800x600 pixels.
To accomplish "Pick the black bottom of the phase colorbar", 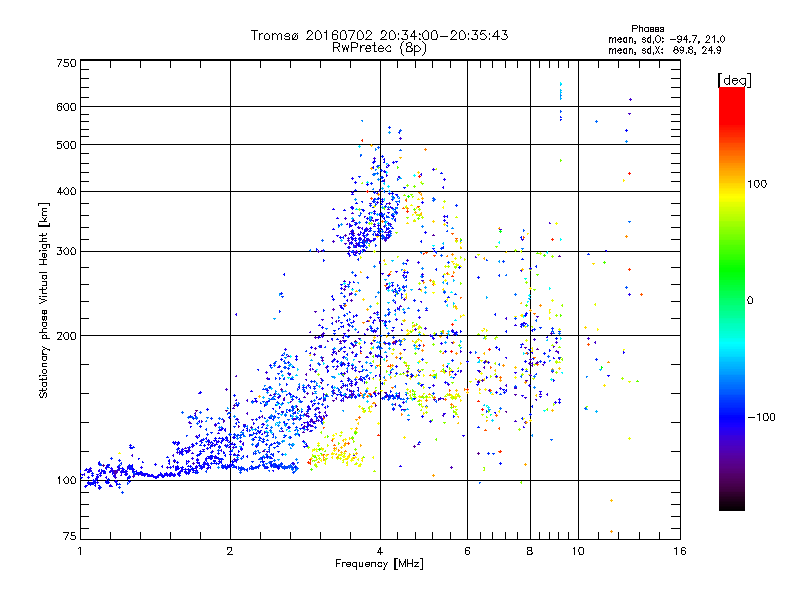I will pyautogui.click(x=732, y=506).
